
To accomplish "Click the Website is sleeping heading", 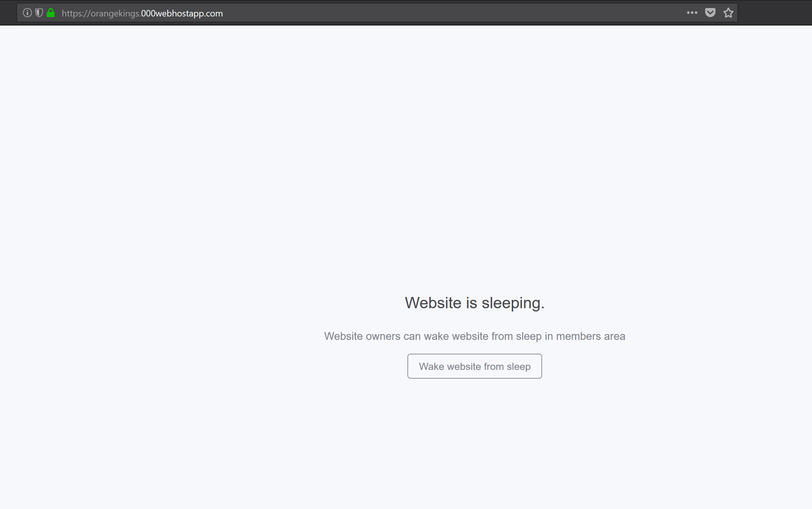I will [x=474, y=303].
